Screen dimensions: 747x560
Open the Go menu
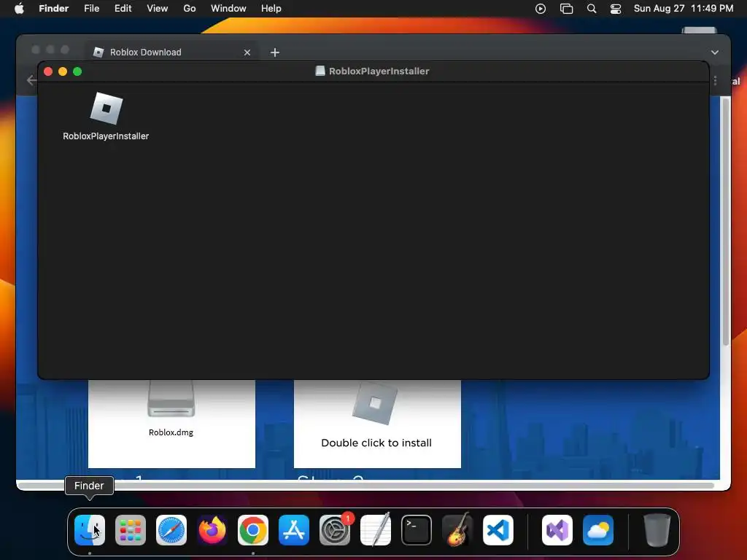tap(190, 9)
